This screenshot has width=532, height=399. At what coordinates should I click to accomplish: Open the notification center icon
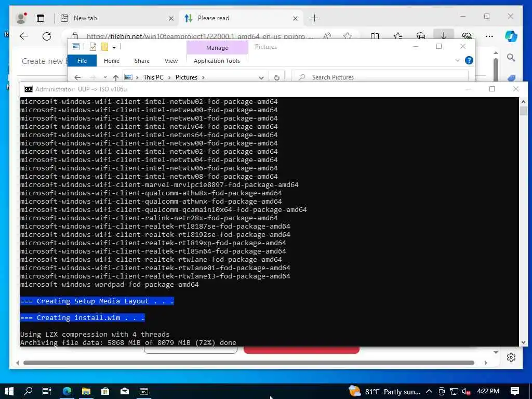pos(515,391)
